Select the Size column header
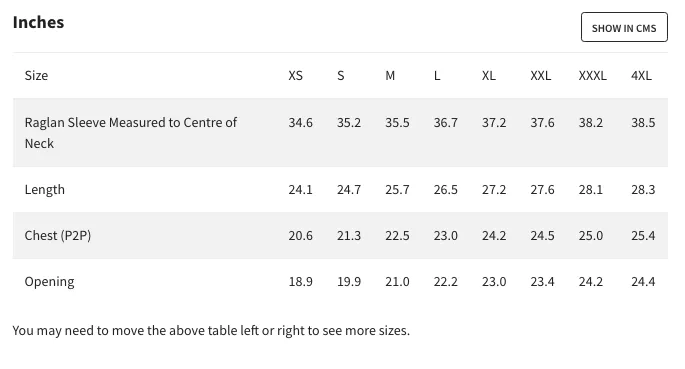Screen dimensions: 685x369 [36, 76]
